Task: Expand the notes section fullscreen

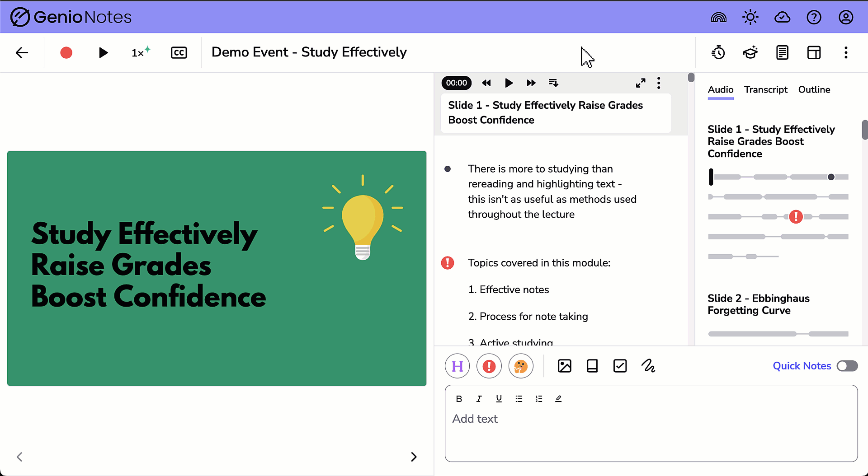Action: tap(641, 83)
